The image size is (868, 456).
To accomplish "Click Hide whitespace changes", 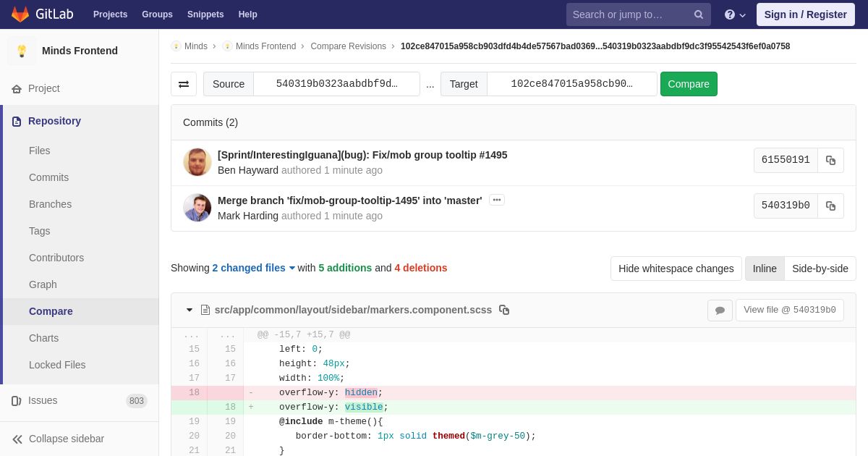I will coord(676,269).
